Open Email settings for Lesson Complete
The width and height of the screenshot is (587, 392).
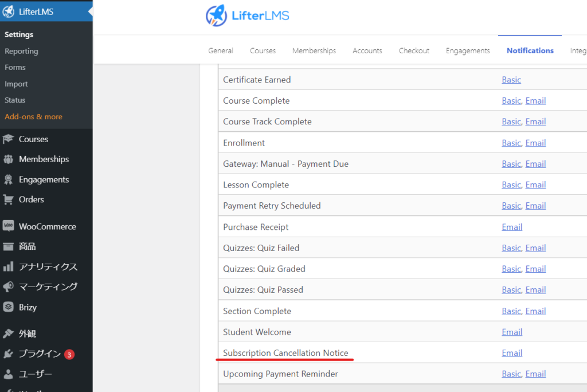[x=536, y=185]
